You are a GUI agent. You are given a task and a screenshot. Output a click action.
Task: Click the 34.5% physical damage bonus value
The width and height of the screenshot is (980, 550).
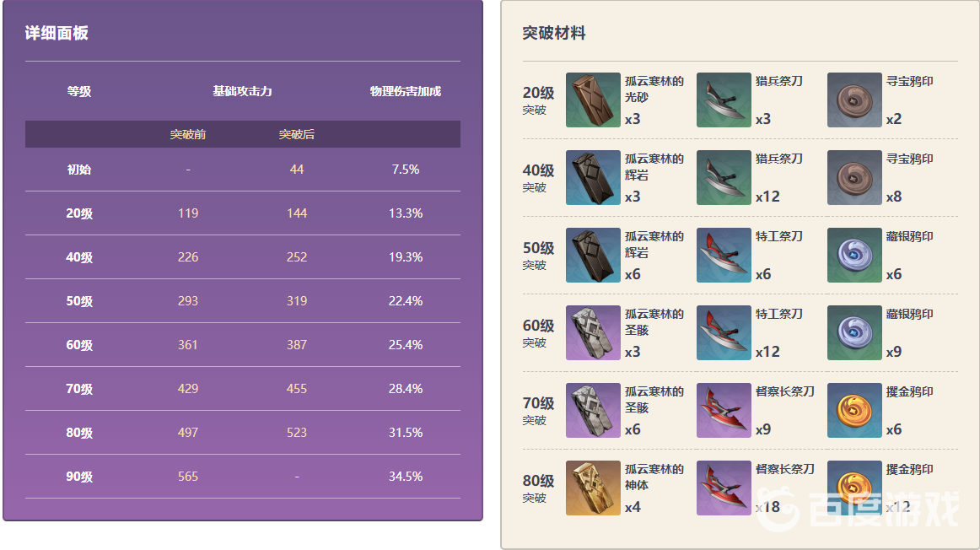[x=406, y=477]
